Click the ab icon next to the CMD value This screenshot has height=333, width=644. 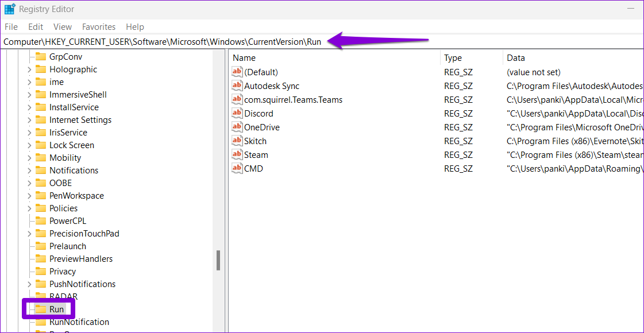[x=237, y=168]
